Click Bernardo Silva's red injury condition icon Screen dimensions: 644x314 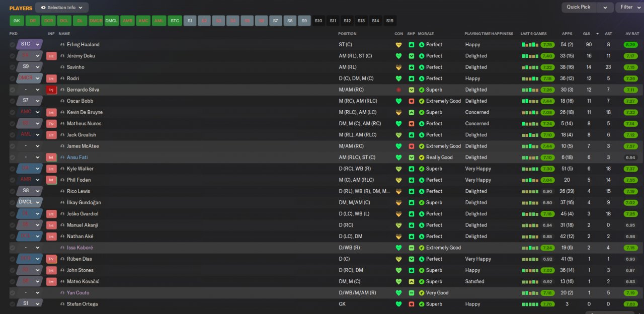tap(398, 90)
